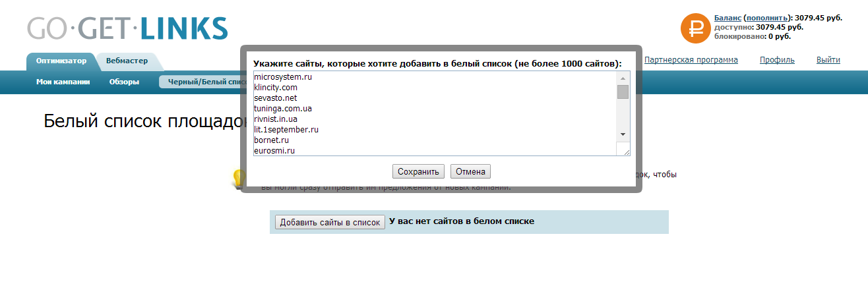The width and height of the screenshot is (868, 282).
Task: Click Добавить сайты в список button
Action: [x=330, y=223]
